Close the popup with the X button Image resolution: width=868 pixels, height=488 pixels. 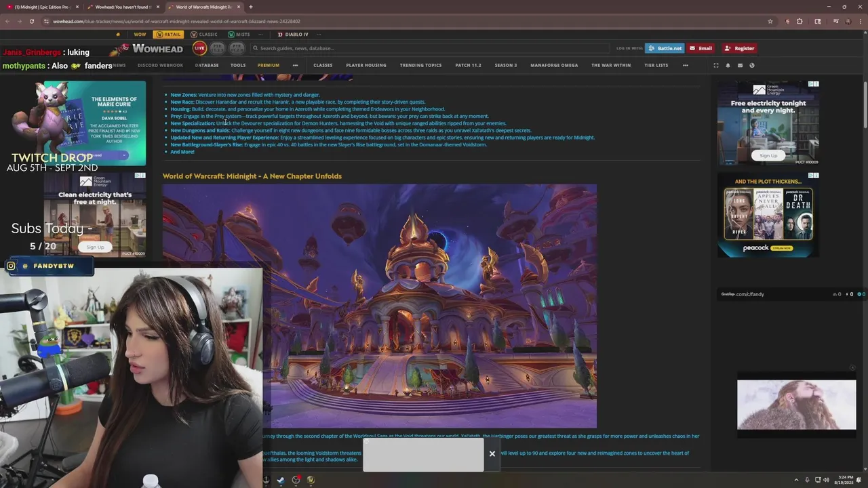tap(492, 453)
